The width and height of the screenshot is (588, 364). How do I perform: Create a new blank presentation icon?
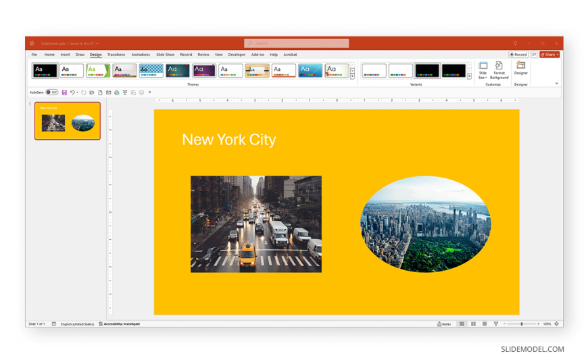(x=100, y=93)
